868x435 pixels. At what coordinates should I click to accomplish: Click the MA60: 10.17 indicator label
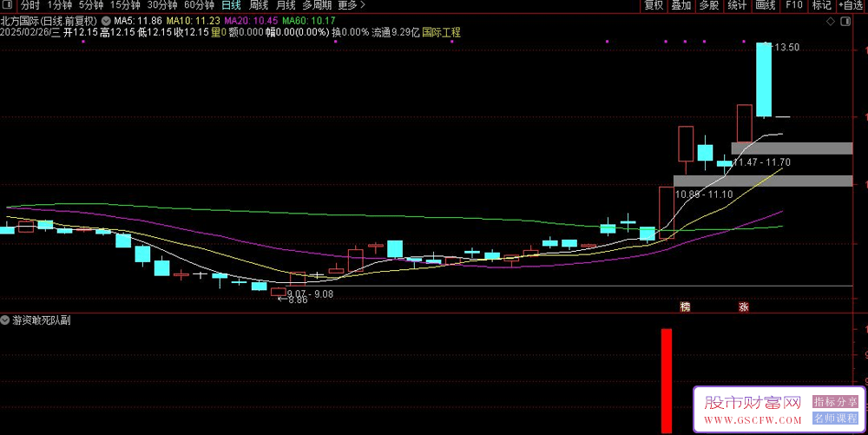tap(309, 21)
